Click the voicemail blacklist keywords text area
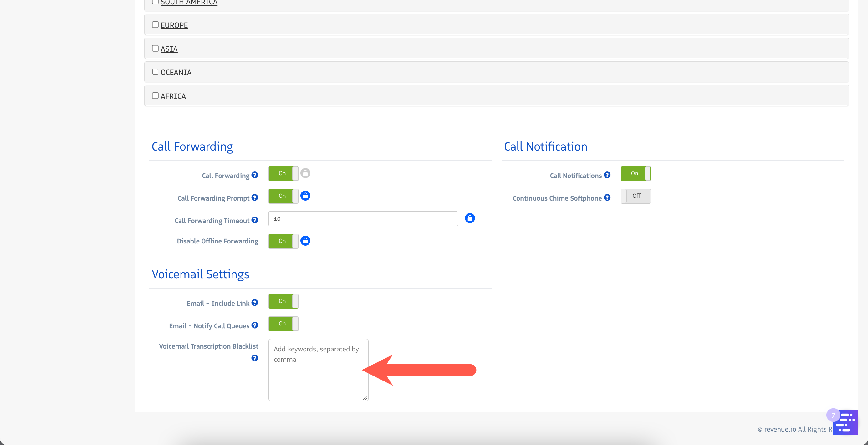The image size is (868, 445). (318, 370)
